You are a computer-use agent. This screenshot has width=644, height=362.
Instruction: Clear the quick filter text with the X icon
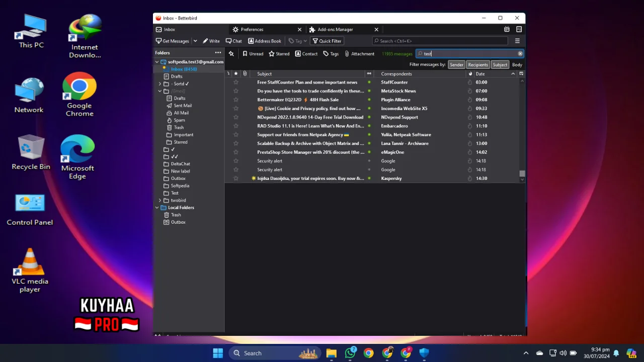coord(520,54)
